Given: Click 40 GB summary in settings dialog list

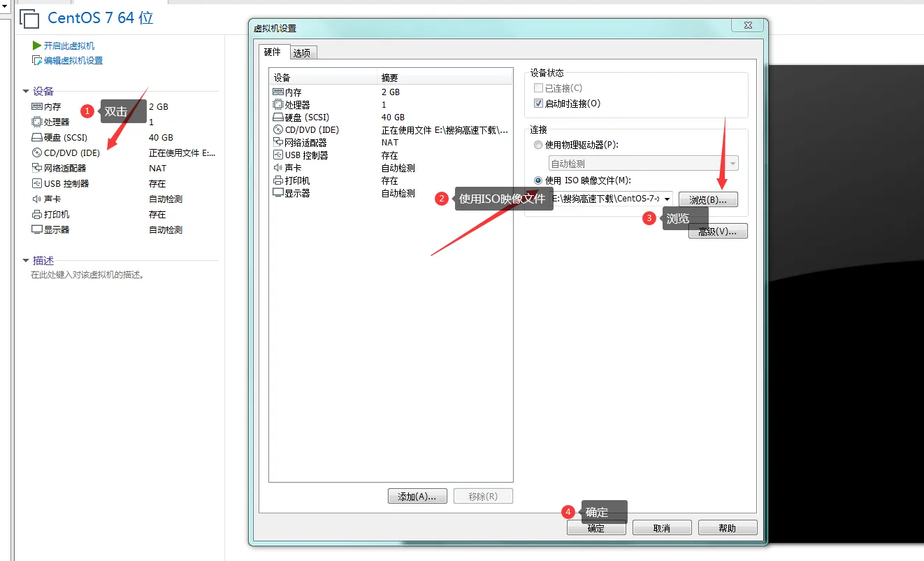Looking at the screenshot, I should pos(393,117).
